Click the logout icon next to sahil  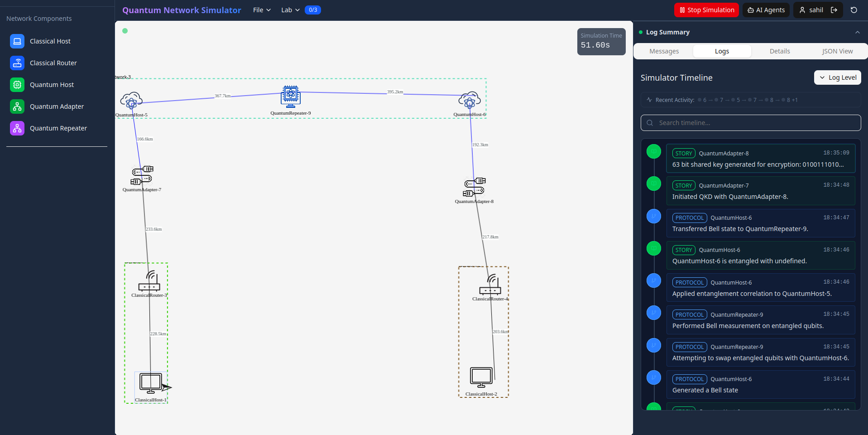pos(834,10)
